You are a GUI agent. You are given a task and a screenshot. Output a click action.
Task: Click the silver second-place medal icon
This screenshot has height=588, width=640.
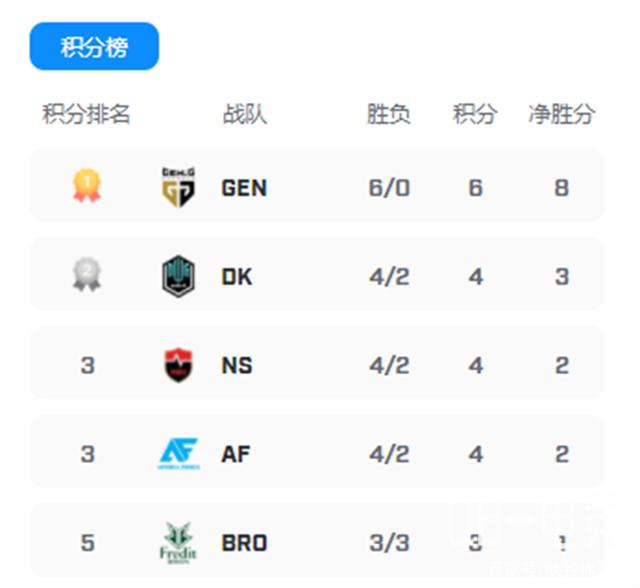87,275
